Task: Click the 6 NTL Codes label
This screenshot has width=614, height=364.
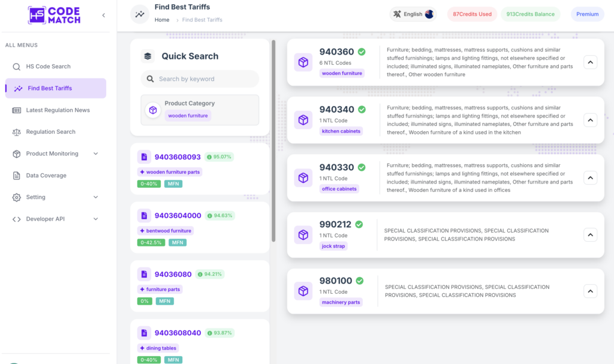Action: [335, 63]
